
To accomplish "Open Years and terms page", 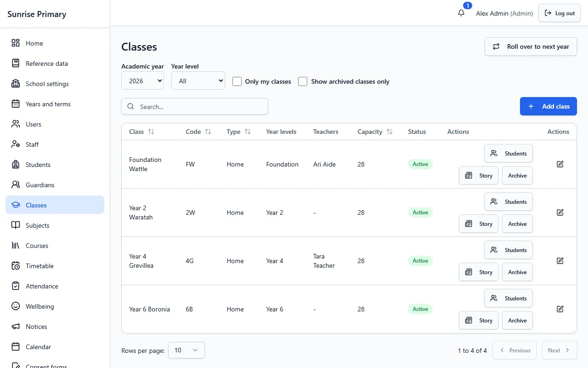I will pyautogui.click(x=55, y=104).
